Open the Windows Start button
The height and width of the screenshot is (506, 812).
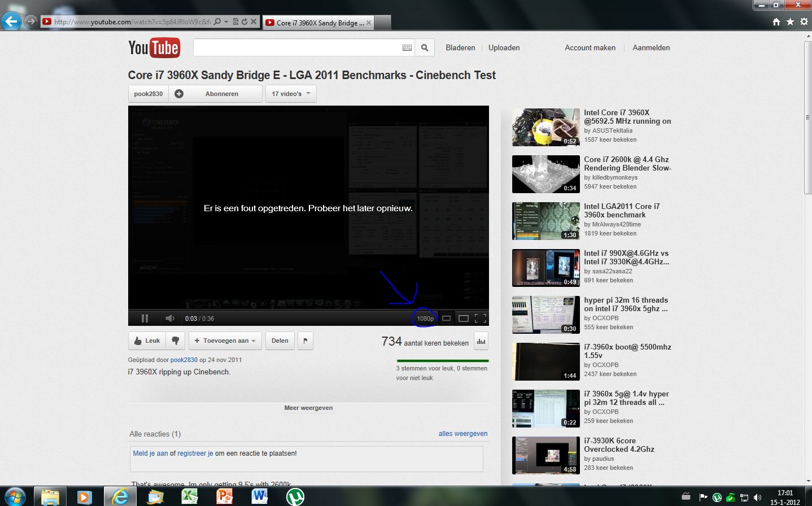coord(15,496)
